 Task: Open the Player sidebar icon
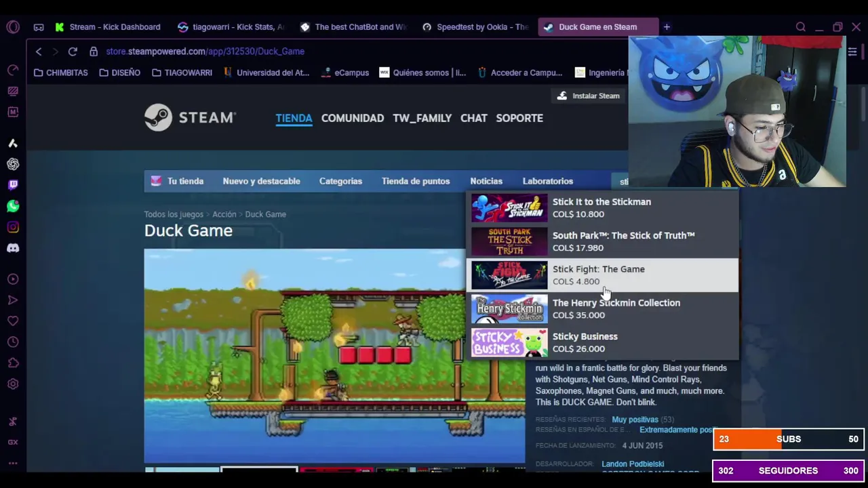click(x=13, y=279)
